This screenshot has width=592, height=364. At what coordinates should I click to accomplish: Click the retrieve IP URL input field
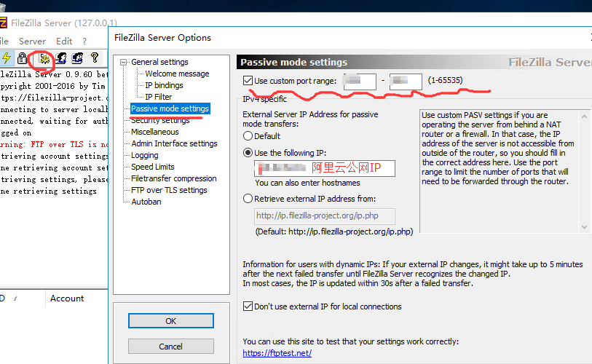[325, 216]
